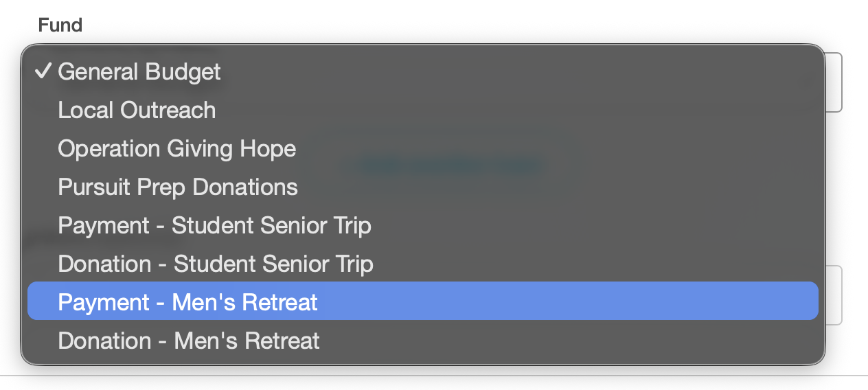Pick the Operation Giving Hope fund
Screen dimensions: 868x390
[176, 149]
